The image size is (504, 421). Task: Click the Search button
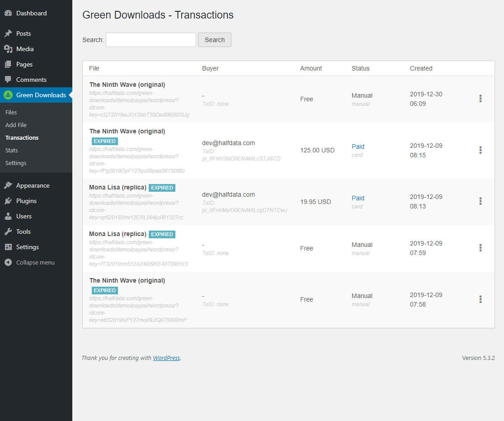214,40
